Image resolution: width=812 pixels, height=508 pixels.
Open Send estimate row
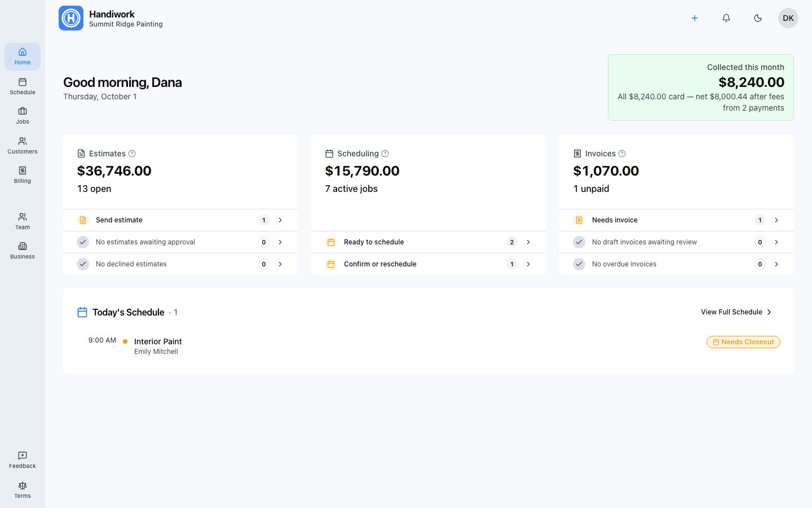point(180,220)
